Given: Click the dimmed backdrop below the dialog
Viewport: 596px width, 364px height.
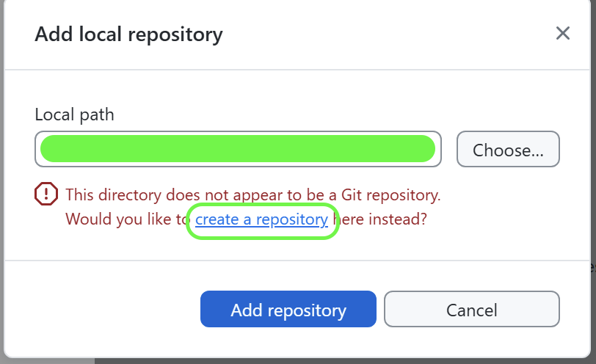Looking at the screenshot, I should pyautogui.click(x=342, y=361).
